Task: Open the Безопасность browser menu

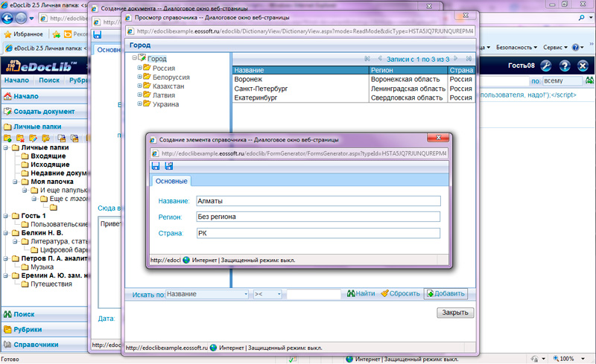Action: pyautogui.click(x=516, y=48)
